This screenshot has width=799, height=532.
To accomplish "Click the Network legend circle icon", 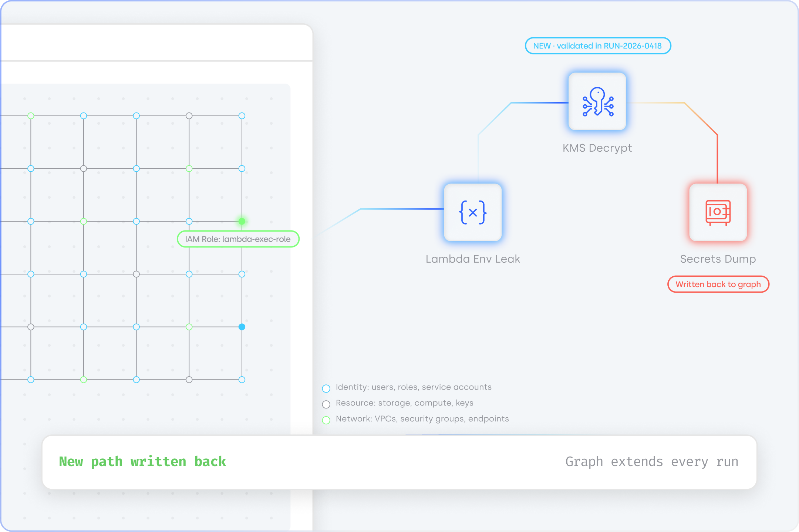I will 326,420.
